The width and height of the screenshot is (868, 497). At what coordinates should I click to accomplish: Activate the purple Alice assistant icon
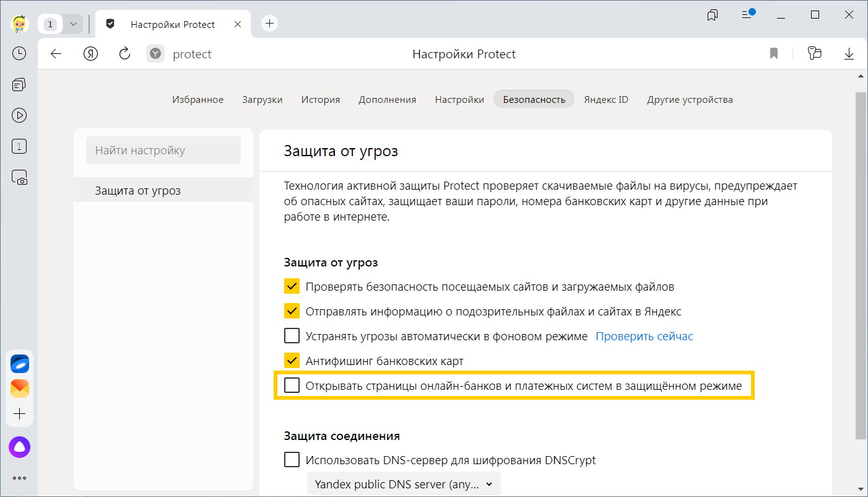click(19, 447)
